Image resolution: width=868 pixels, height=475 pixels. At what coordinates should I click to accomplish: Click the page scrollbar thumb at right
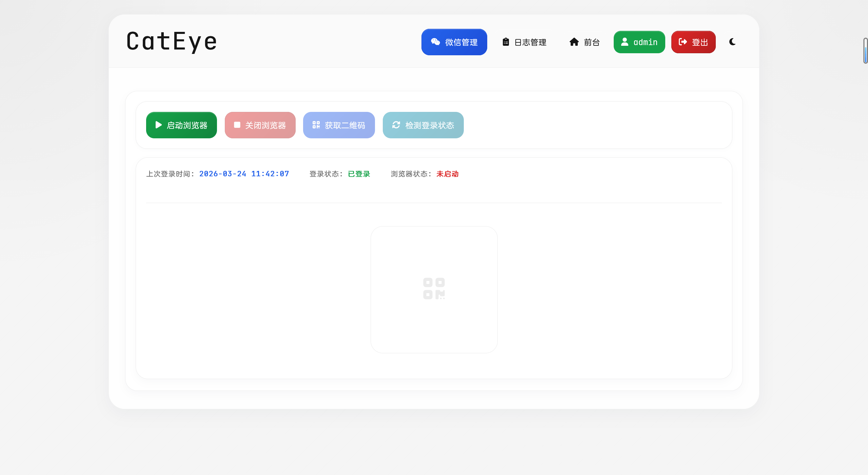pyautogui.click(x=865, y=51)
